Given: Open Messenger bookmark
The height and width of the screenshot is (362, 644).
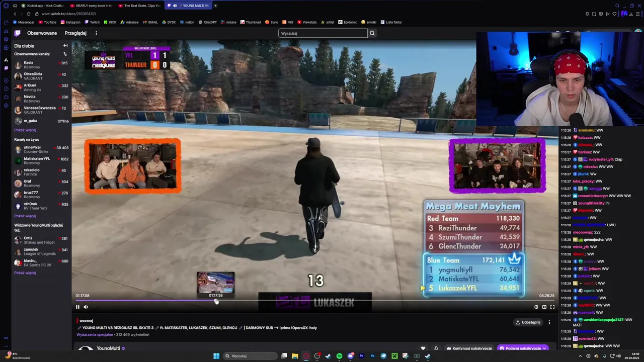Looking at the screenshot, I should click(x=24, y=22).
